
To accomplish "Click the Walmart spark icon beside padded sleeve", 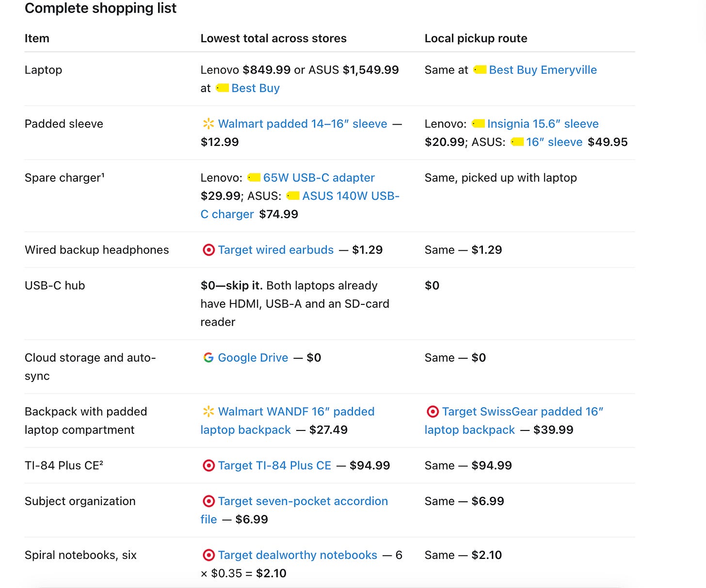I will click(x=209, y=124).
